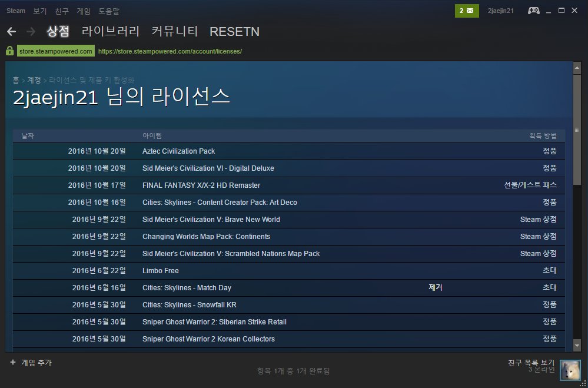588x388 pixels.
Task: Launch Big Picture mode controller icon
Action: [x=534, y=11]
